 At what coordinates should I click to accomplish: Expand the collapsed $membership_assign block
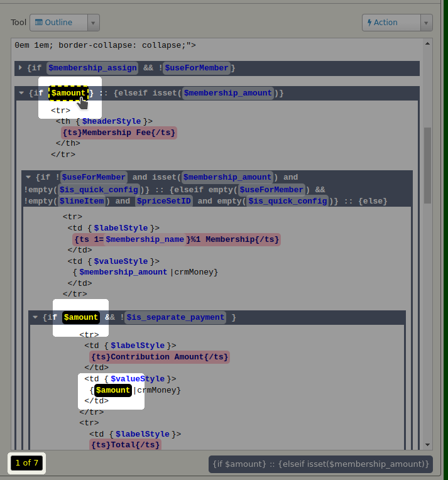[x=21, y=68]
